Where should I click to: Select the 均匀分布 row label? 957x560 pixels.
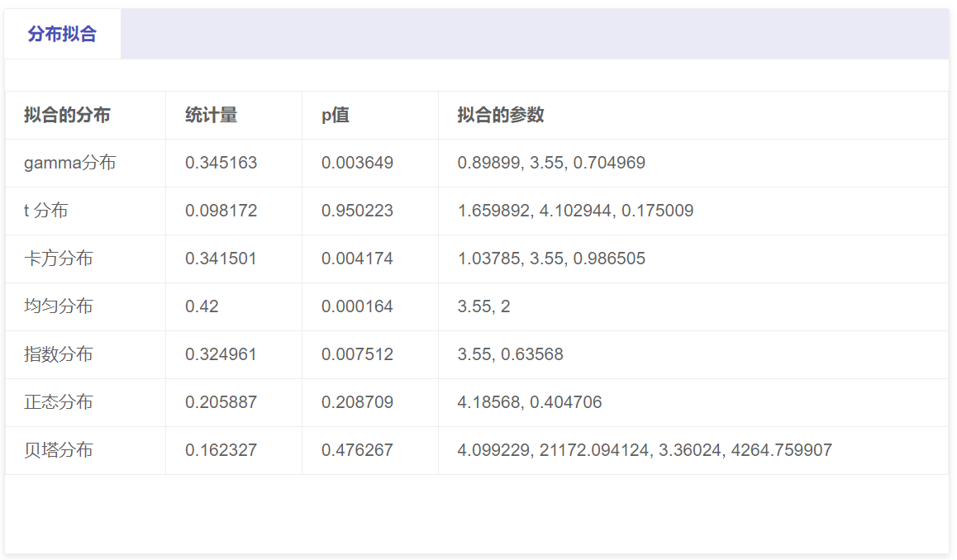(59, 306)
